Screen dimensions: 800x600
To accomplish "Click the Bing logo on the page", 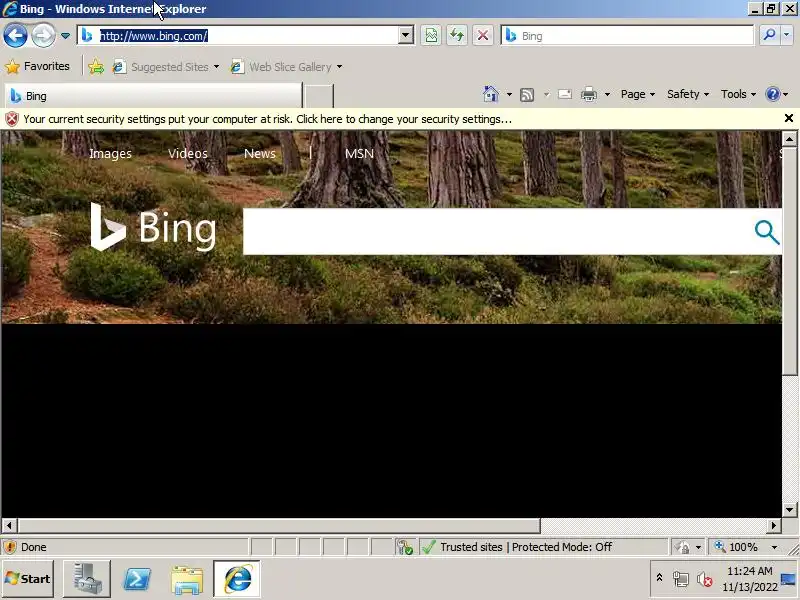I will (x=153, y=228).
